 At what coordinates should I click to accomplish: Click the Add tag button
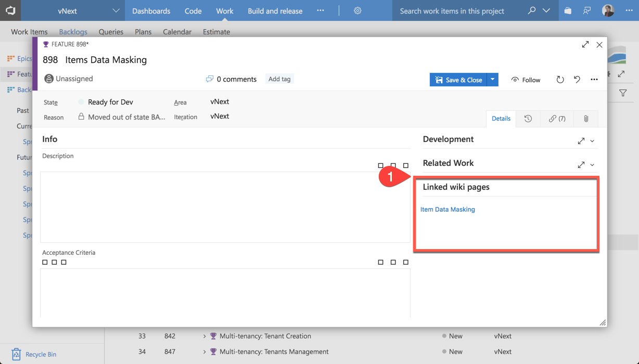tap(279, 79)
